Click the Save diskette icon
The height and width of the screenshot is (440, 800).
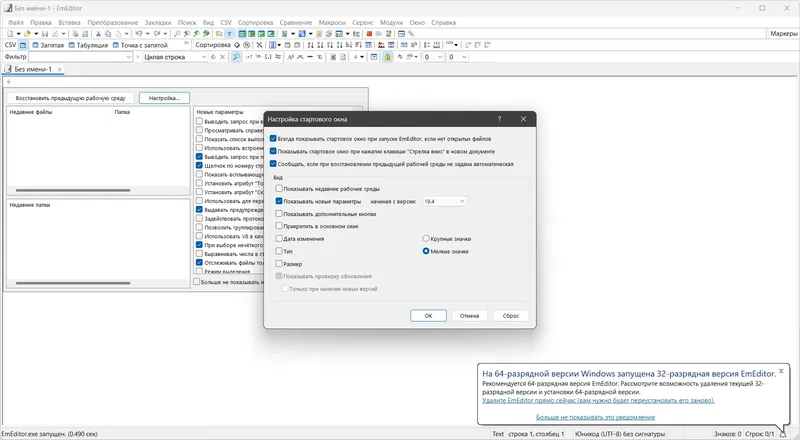(45, 34)
